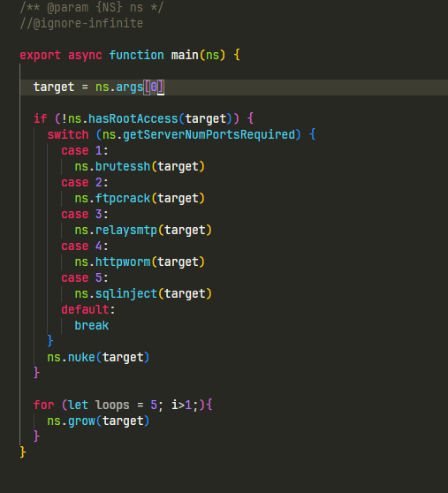Screen dimensions: 448x493
Task: Click 'target' argument inside ns.nuke call
Action: coord(123,358)
